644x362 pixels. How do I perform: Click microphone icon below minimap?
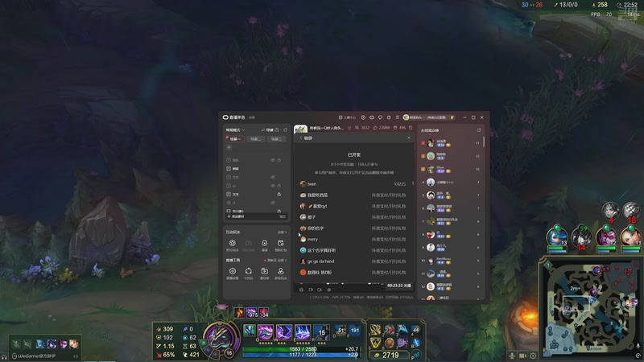512,356
